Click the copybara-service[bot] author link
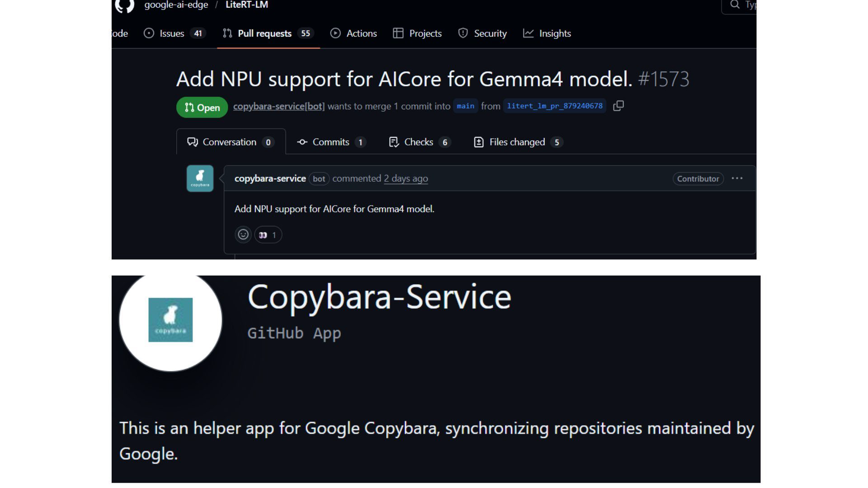The image size is (868, 488). pos(278,106)
